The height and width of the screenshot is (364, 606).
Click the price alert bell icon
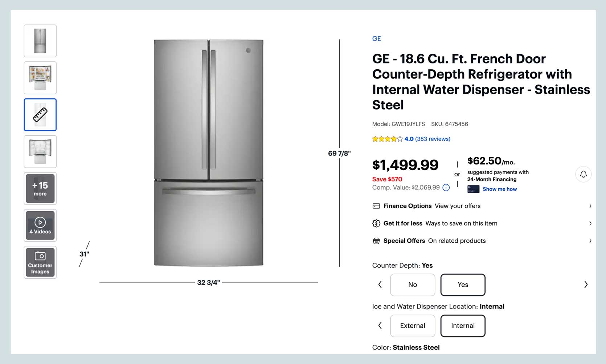[x=583, y=174]
